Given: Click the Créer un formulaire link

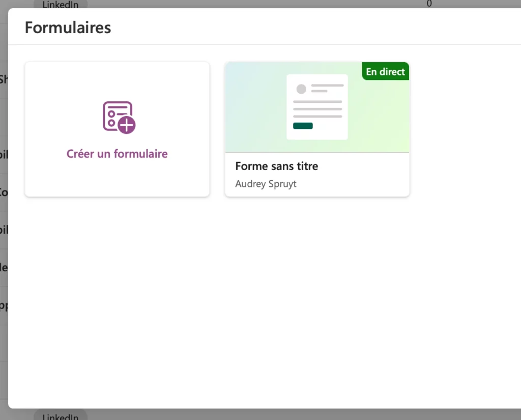Looking at the screenshot, I should tap(117, 154).
